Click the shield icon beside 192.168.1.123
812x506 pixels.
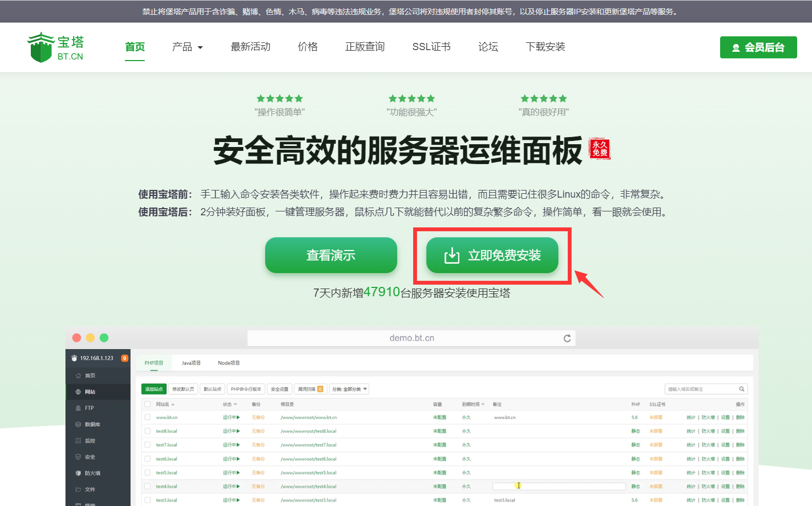tap(74, 358)
